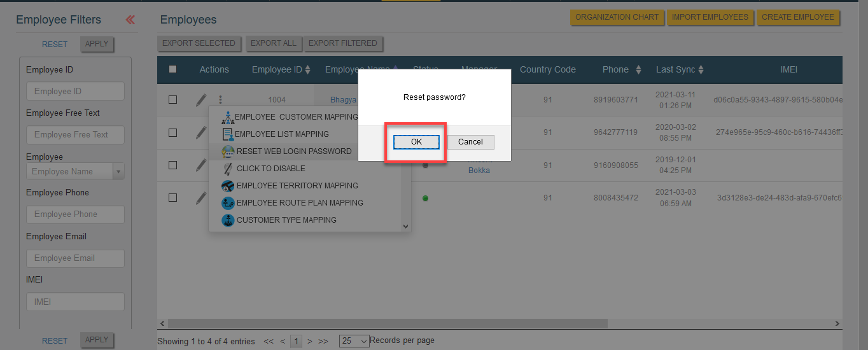This screenshot has width=868, height=350.
Task: Check the box for employee 1004 row
Action: coord(172,100)
